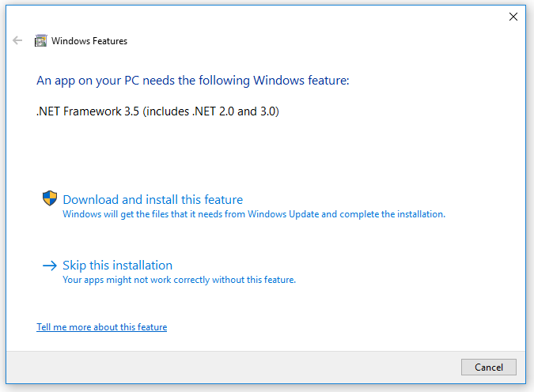
Task: Click the heading about needed Windows feature
Action: point(192,81)
